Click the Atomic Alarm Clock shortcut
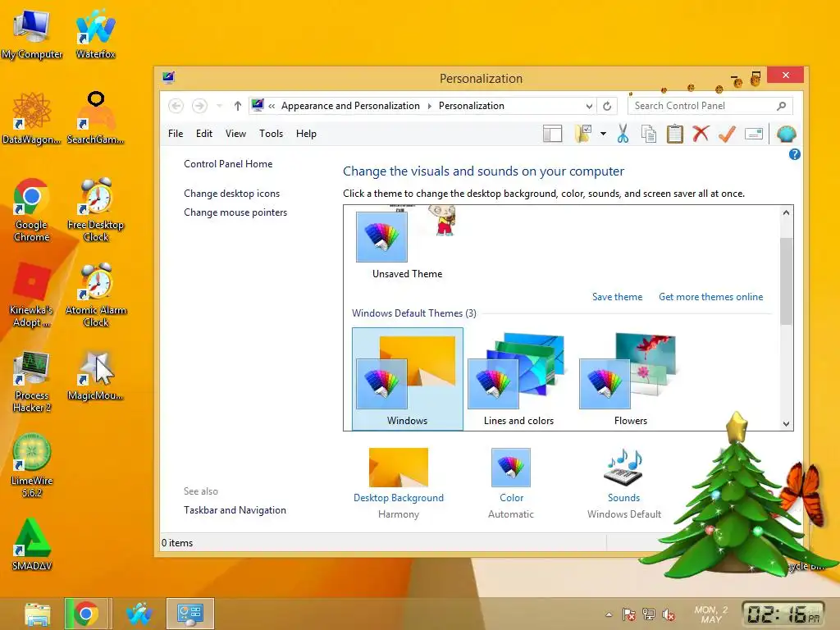This screenshot has height=630, width=840. [x=96, y=295]
